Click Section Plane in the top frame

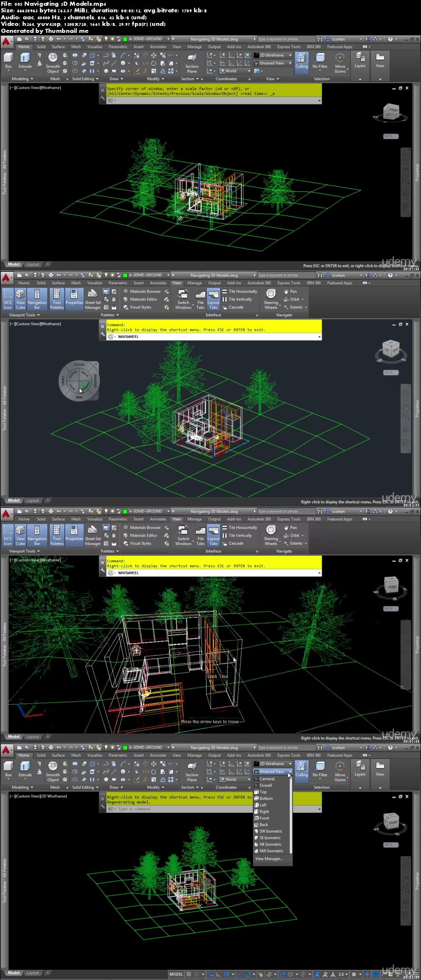pyautogui.click(x=192, y=63)
